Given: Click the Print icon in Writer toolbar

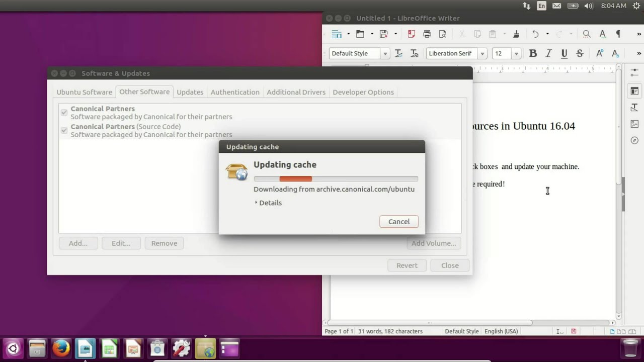Looking at the screenshot, I should 427,34.
